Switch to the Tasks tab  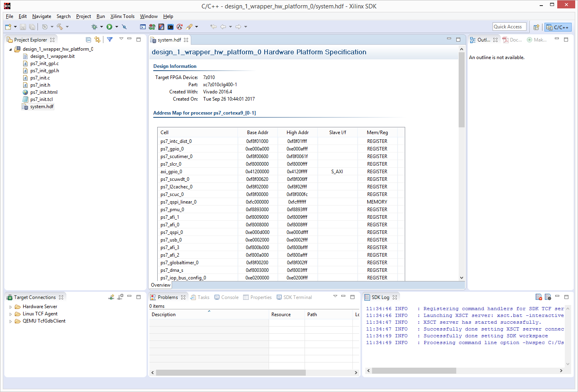(x=200, y=297)
